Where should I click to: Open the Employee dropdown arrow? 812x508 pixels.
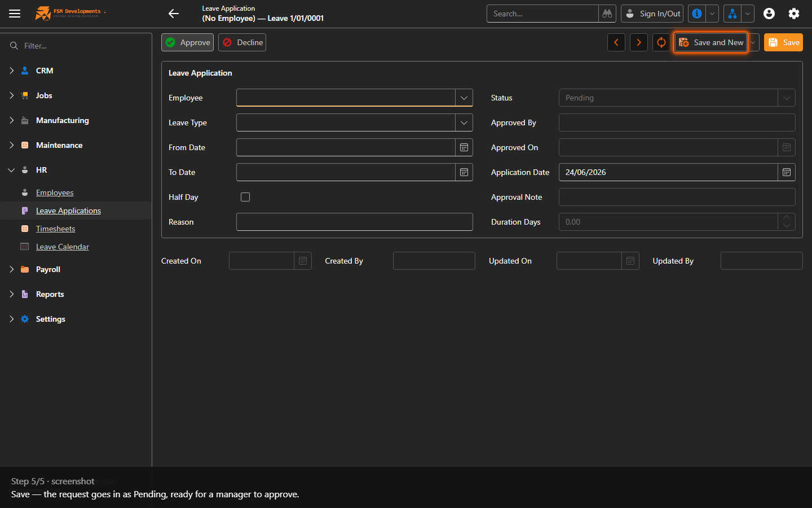click(x=464, y=98)
